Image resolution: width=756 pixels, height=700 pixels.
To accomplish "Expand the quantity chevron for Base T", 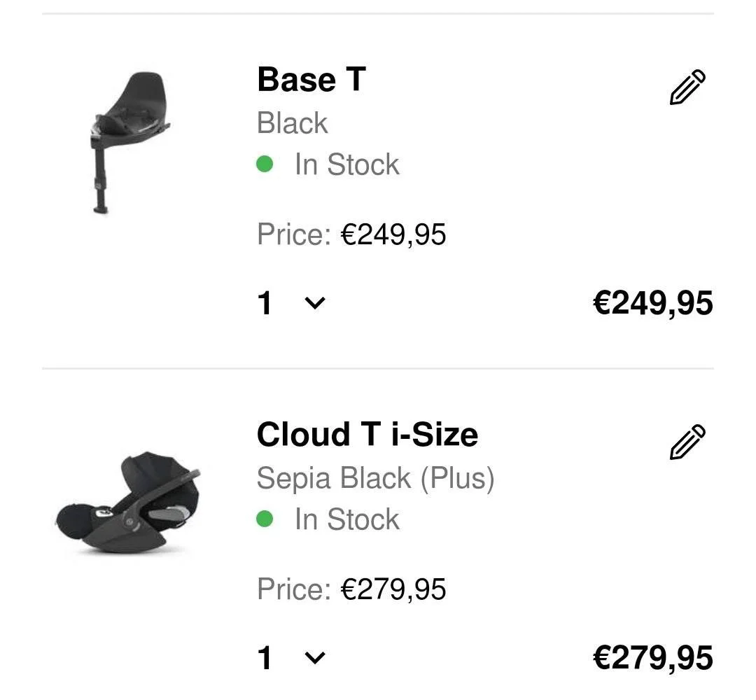I will (x=315, y=303).
